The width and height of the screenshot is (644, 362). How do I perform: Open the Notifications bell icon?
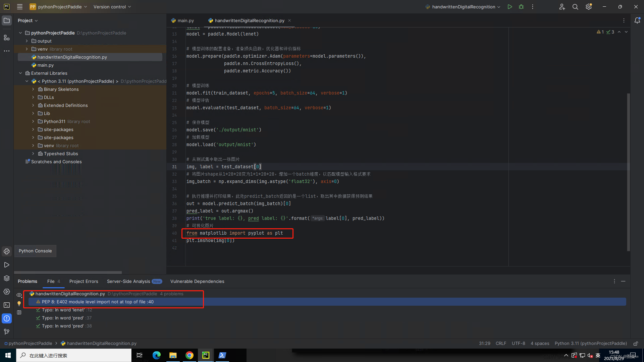[637, 20]
